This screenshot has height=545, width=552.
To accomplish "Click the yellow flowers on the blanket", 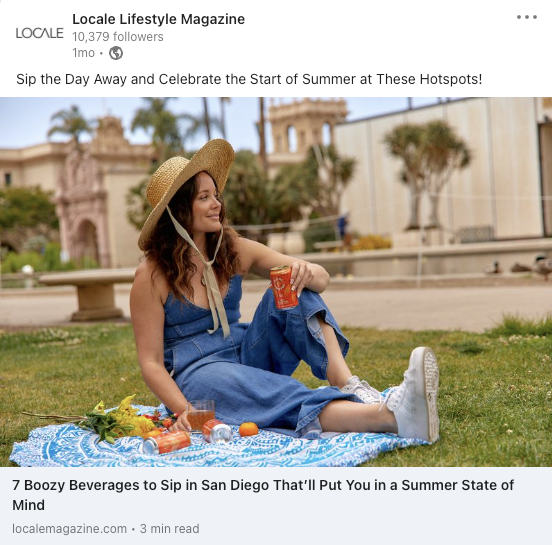I will pyautogui.click(x=123, y=417).
